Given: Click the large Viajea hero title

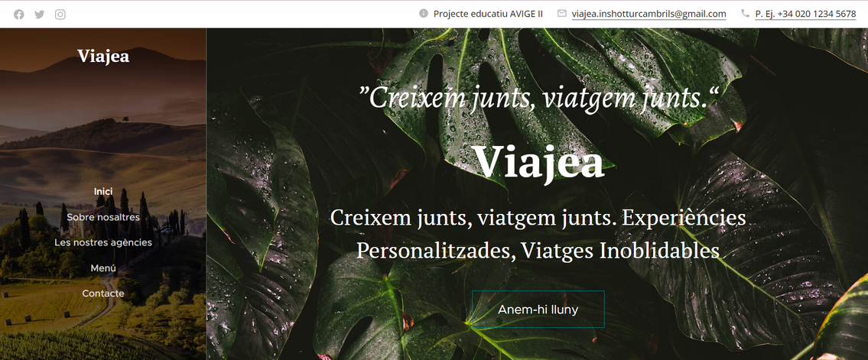Looking at the screenshot, I should [x=538, y=161].
